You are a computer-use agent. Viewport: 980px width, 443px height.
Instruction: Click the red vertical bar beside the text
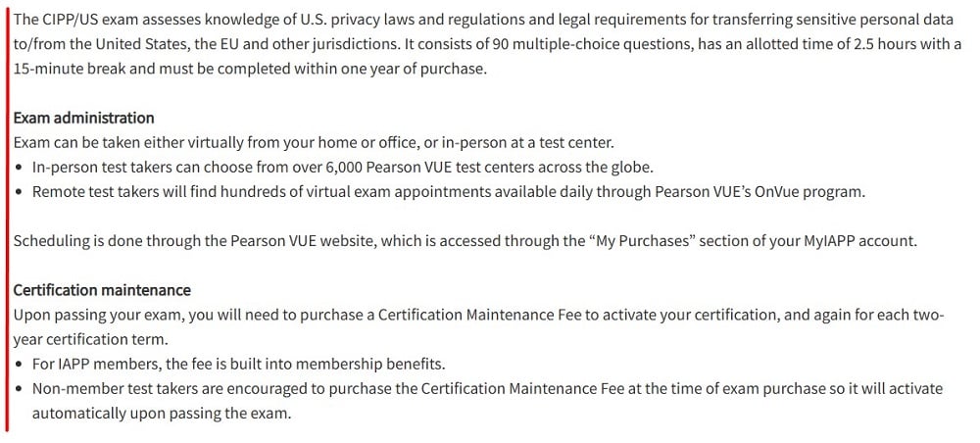(7, 219)
